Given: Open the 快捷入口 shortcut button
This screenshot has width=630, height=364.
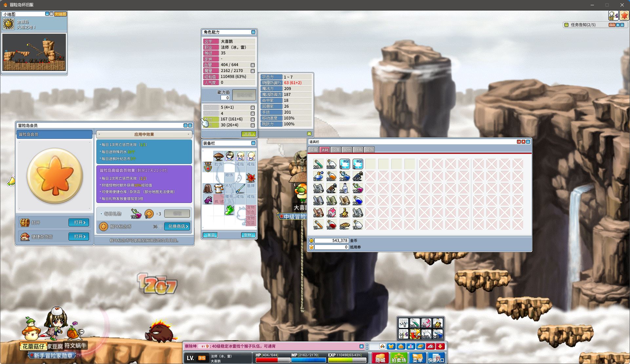Looking at the screenshot, I should pos(436,358).
